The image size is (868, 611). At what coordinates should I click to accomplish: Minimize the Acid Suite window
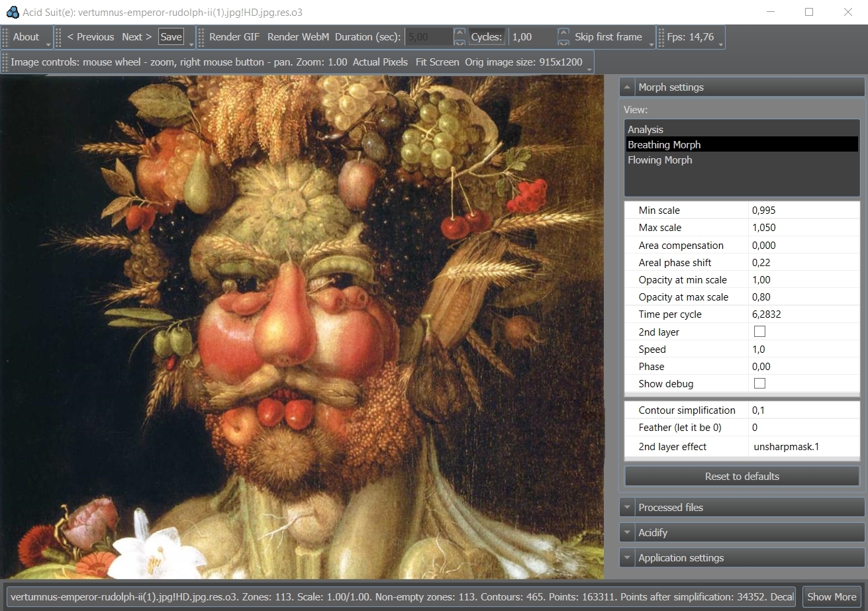point(770,12)
